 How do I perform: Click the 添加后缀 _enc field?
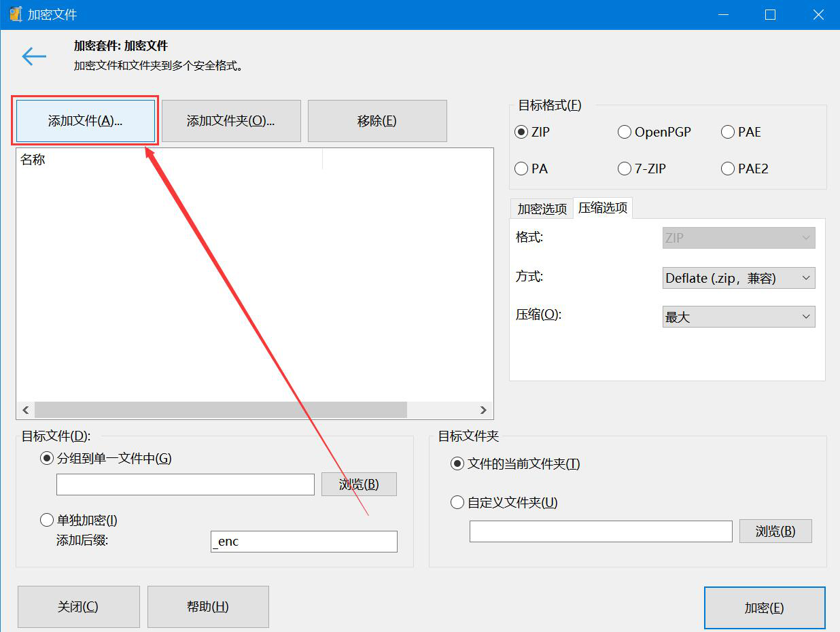pos(304,542)
